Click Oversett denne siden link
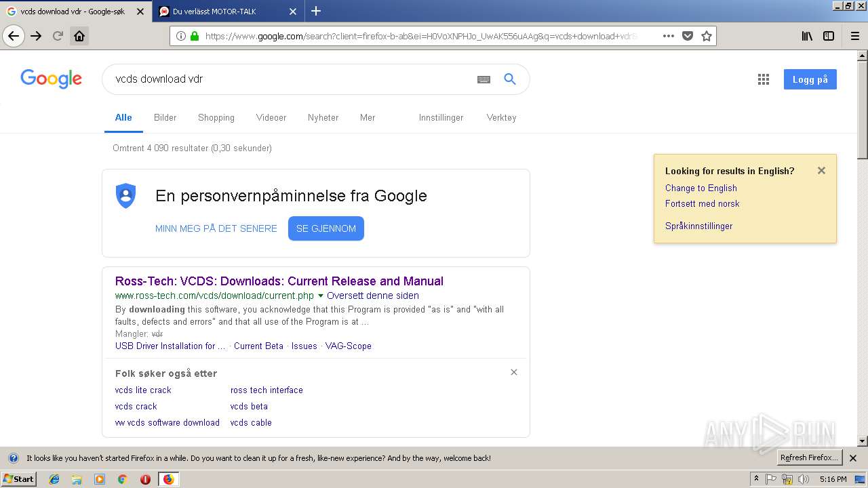Viewport: 868px width, 488px height. coord(373,296)
